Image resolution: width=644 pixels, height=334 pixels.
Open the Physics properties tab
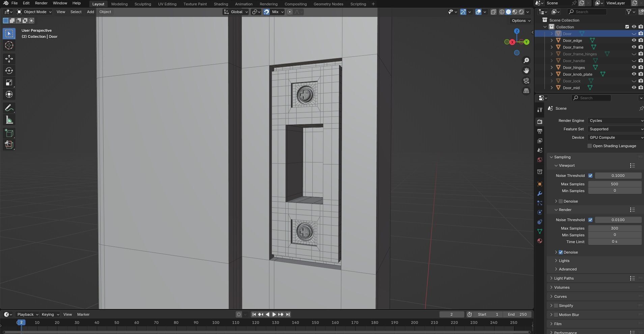click(x=540, y=212)
